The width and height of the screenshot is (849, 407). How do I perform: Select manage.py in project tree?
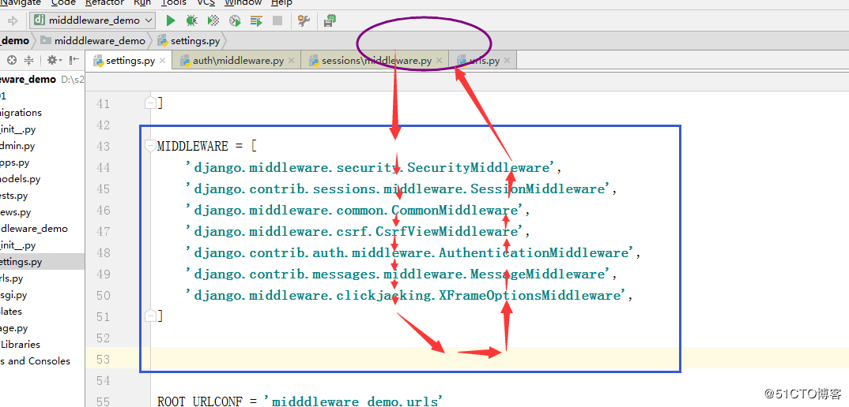(14, 328)
